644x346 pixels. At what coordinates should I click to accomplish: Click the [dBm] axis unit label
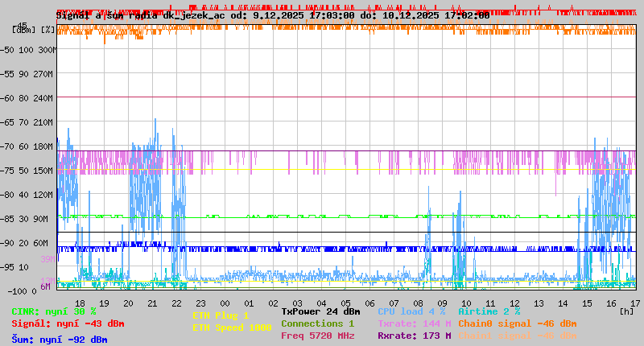click(x=24, y=29)
